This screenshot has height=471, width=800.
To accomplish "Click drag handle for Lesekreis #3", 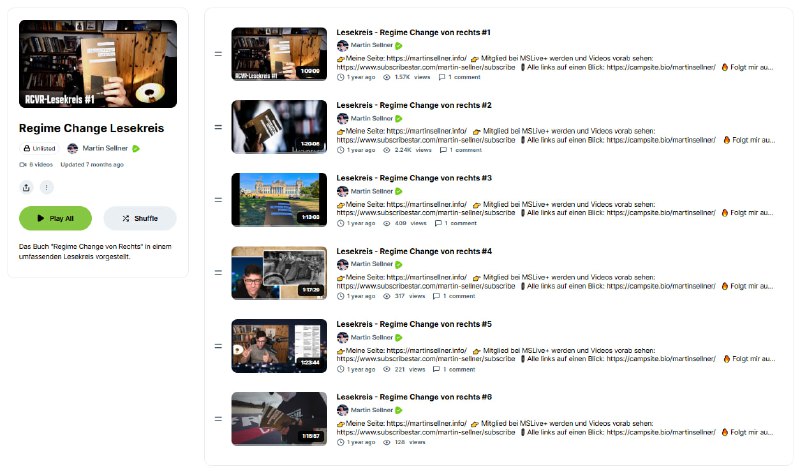I will click(218, 200).
